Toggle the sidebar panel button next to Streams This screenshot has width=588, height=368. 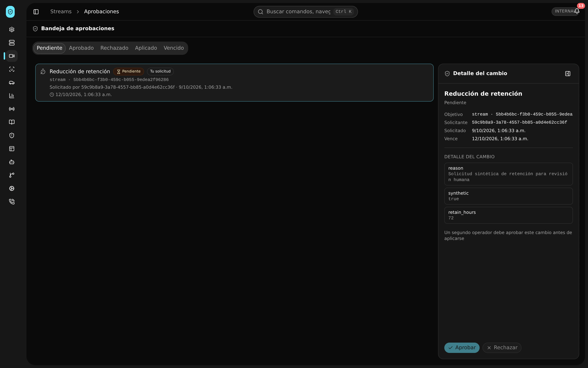coord(36,12)
